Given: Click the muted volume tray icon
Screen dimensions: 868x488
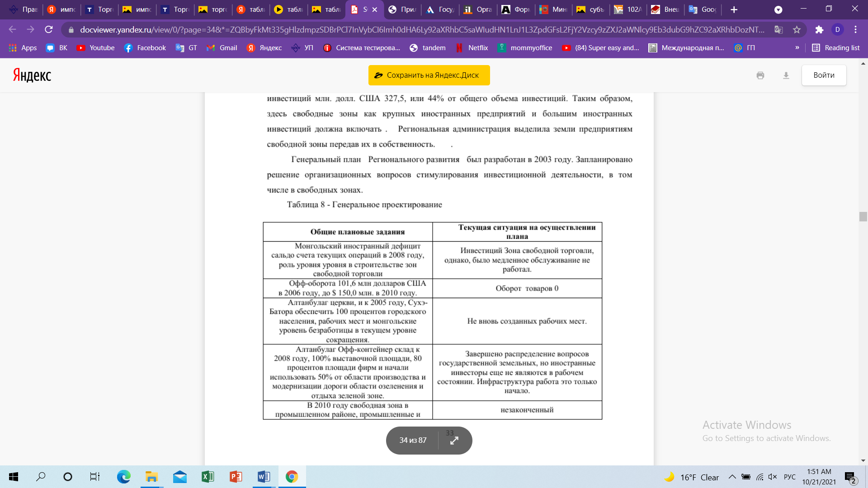Looking at the screenshot, I should [x=773, y=477].
